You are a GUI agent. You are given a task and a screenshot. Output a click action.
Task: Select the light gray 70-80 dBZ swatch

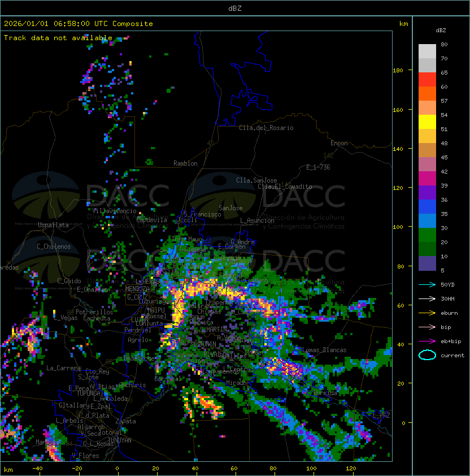point(427,51)
